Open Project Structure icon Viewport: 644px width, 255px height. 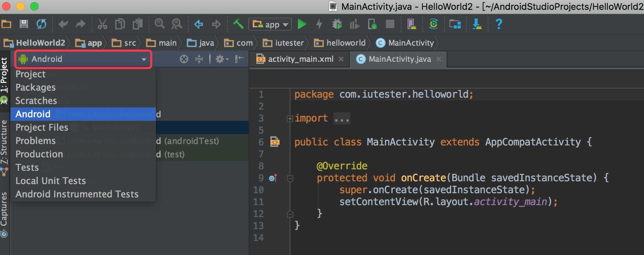455,24
